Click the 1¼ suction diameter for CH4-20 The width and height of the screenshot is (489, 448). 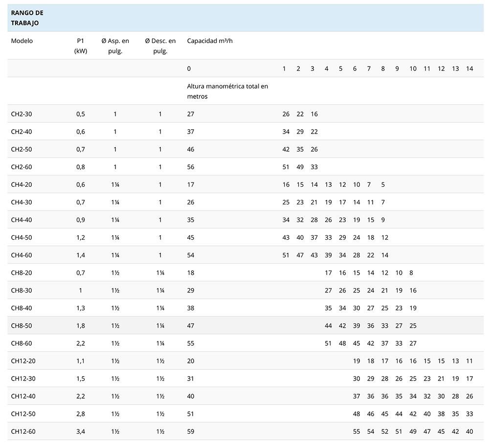coord(115,184)
